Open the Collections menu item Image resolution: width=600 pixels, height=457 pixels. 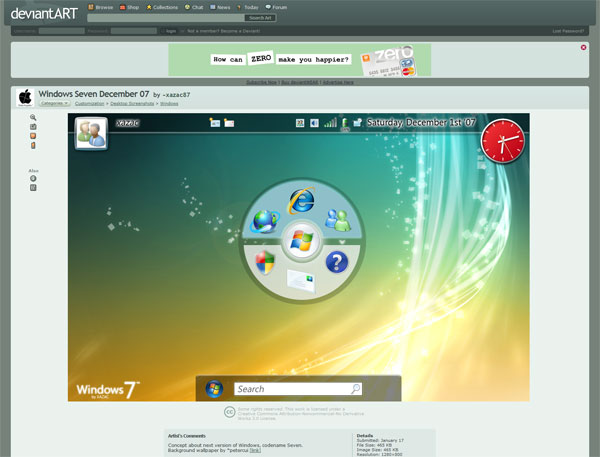pos(162,7)
